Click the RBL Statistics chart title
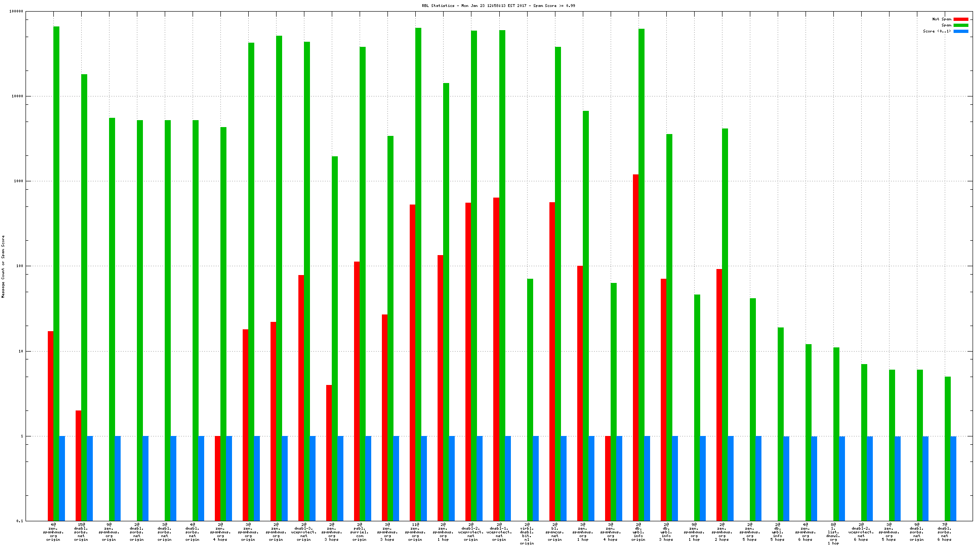Image resolution: width=980 pixels, height=551 pixels. tap(498, 6)
